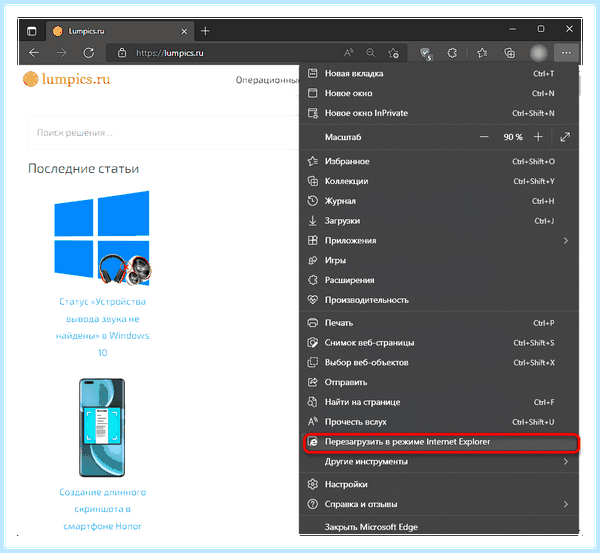
Task: Click the lumpics.ru site logo
Action: click(x=67, y=79)
